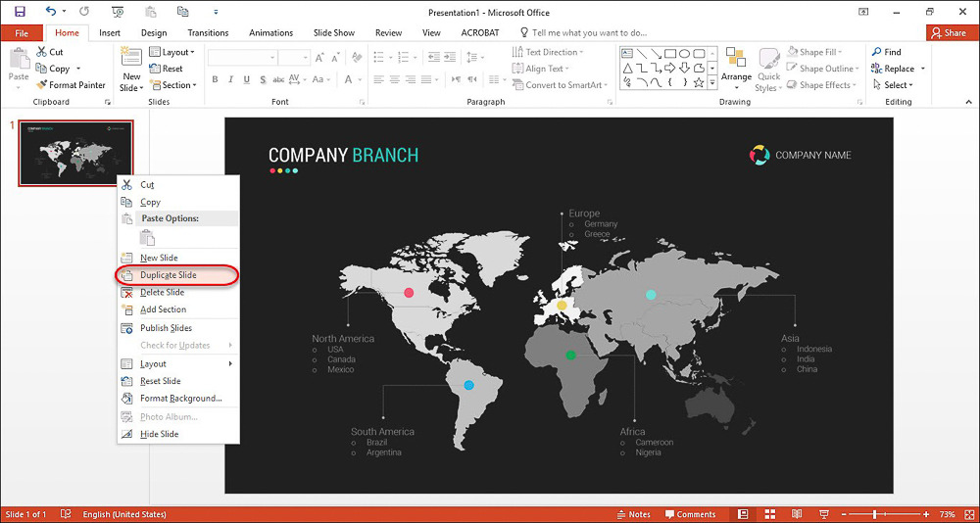Viewport: 980px width, 523px height.
Task: Toggle text Shadow formatting
Action: click(x=263, y=79)
